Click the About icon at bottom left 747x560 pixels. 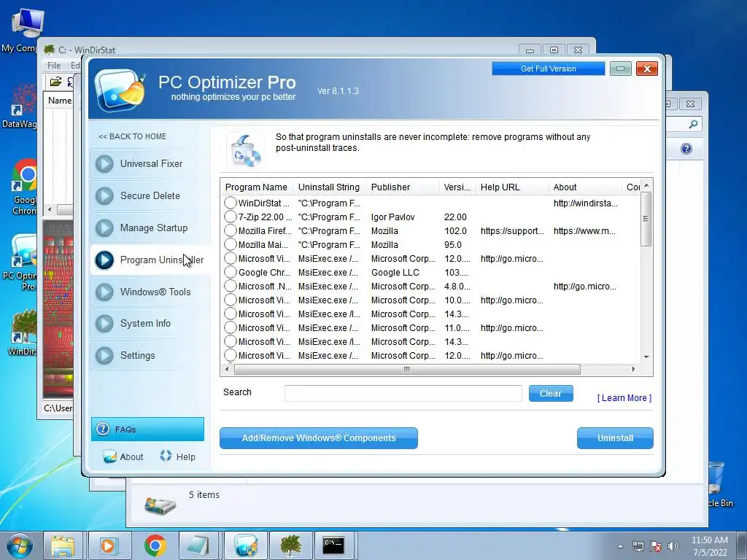point(109,456)
